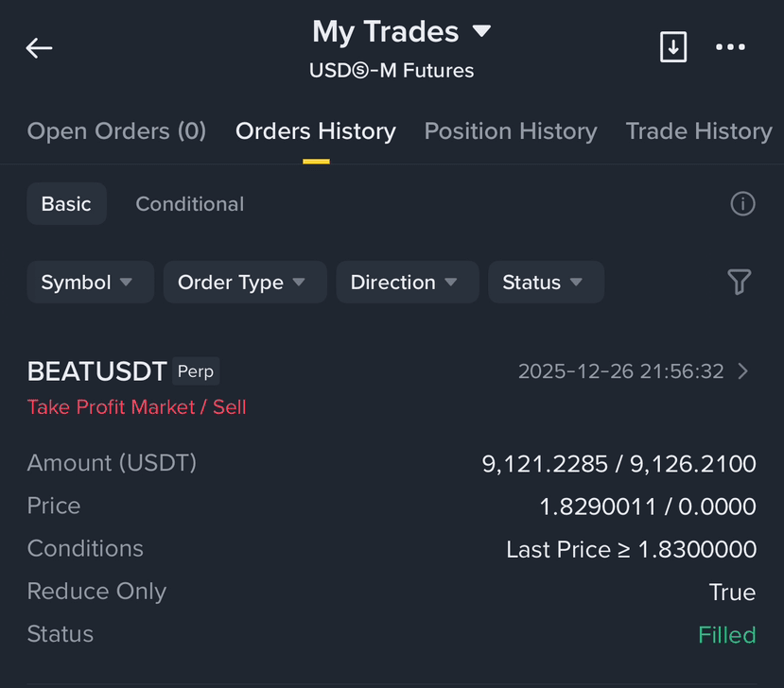784x688 pixels.
Task: Select the Basic toggle option
Action: point(66,204)
